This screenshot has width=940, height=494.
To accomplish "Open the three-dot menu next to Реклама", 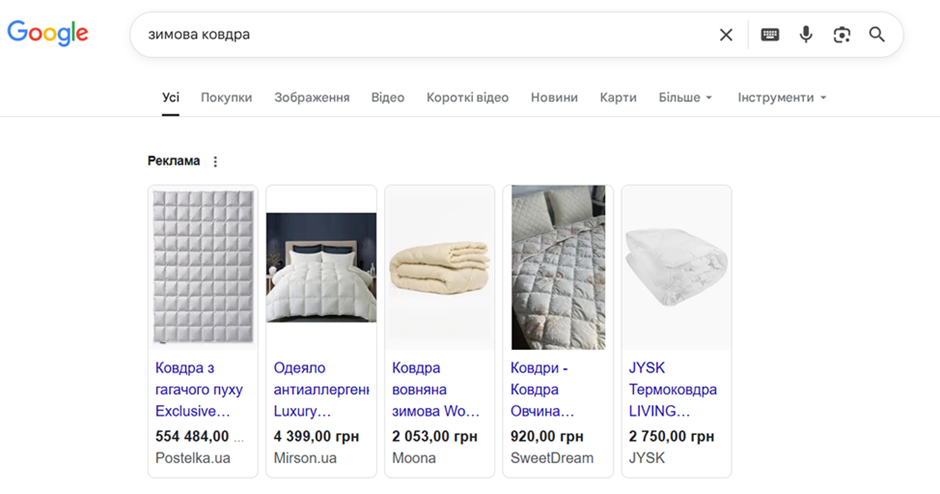I will (x=215, y=162).
